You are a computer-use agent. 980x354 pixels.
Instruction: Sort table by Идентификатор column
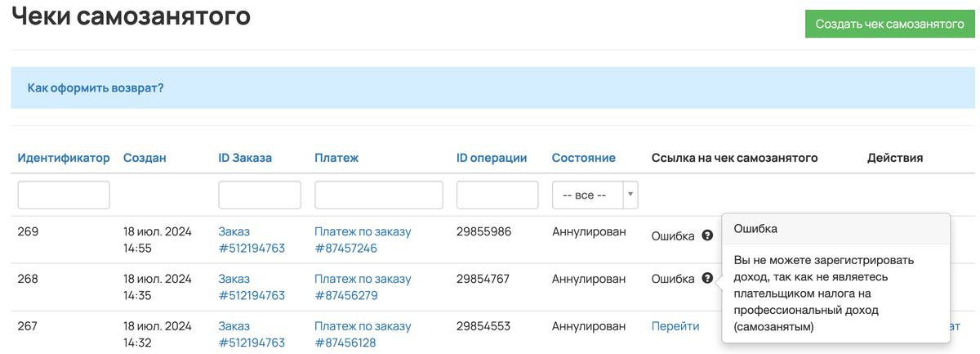[64, 158]
